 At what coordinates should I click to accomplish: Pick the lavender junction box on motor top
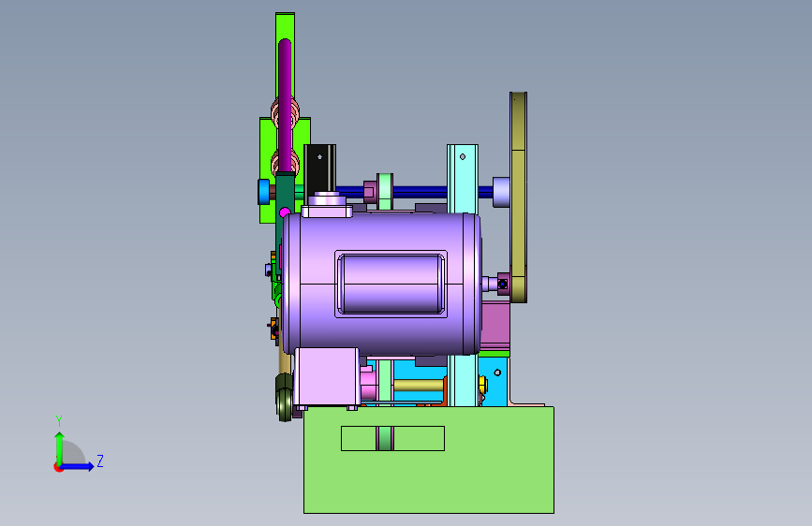pyautogui.click(x=327, y=204)
